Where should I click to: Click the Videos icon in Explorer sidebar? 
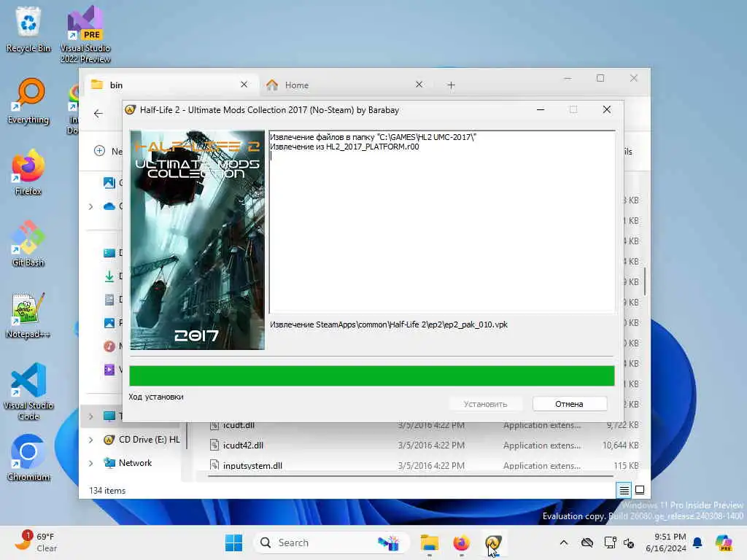click(x=109, y=369)
